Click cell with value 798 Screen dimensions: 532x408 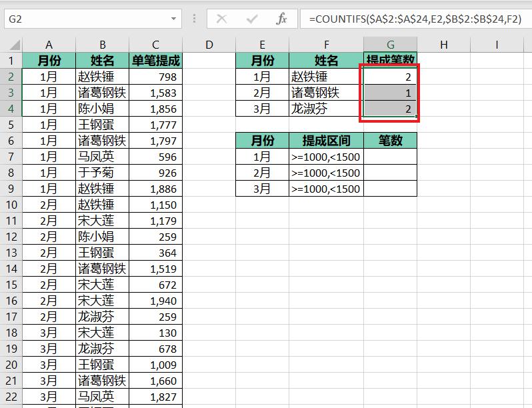tap(156, 77)
